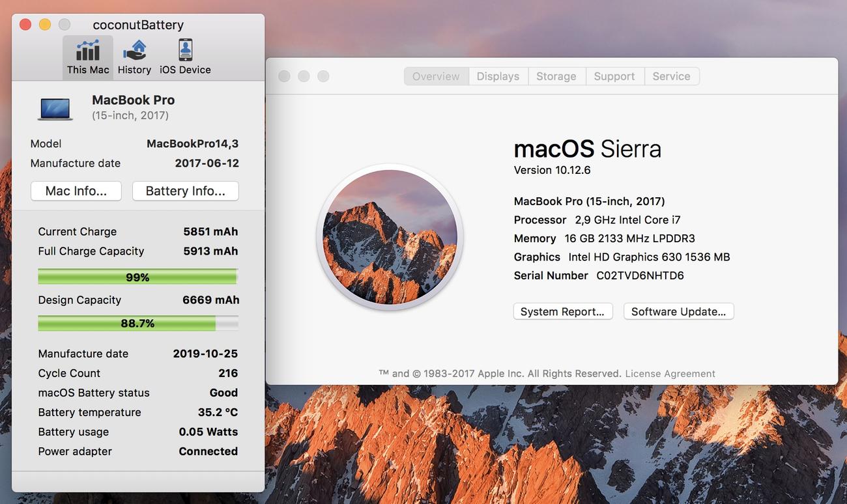
Task: Click the Mac manufacture date 2017-06-12
Action: [x=207, y=163]
